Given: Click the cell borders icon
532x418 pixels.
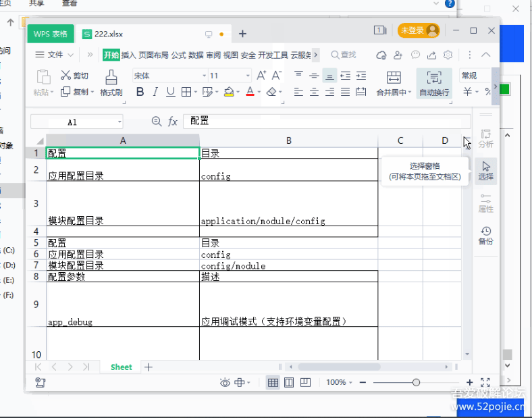Looking at the screenshot, I should [x=186, y=92].
